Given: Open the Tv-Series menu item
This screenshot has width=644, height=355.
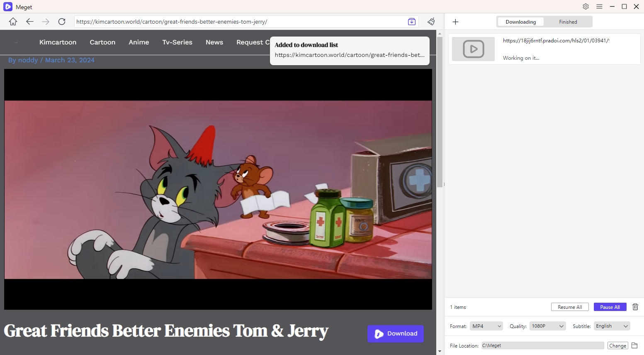Looking at the screenshot, I should pos(177,42).
